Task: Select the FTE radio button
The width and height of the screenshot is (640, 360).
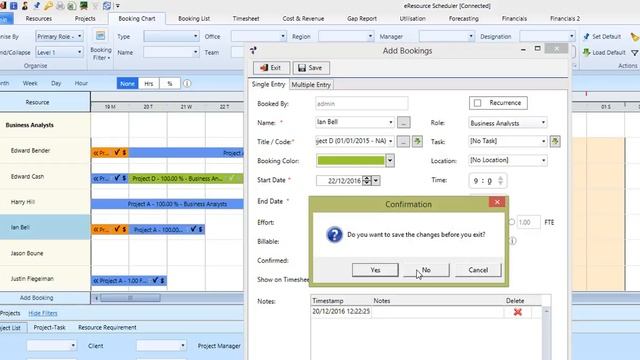Action: [511, 222]
